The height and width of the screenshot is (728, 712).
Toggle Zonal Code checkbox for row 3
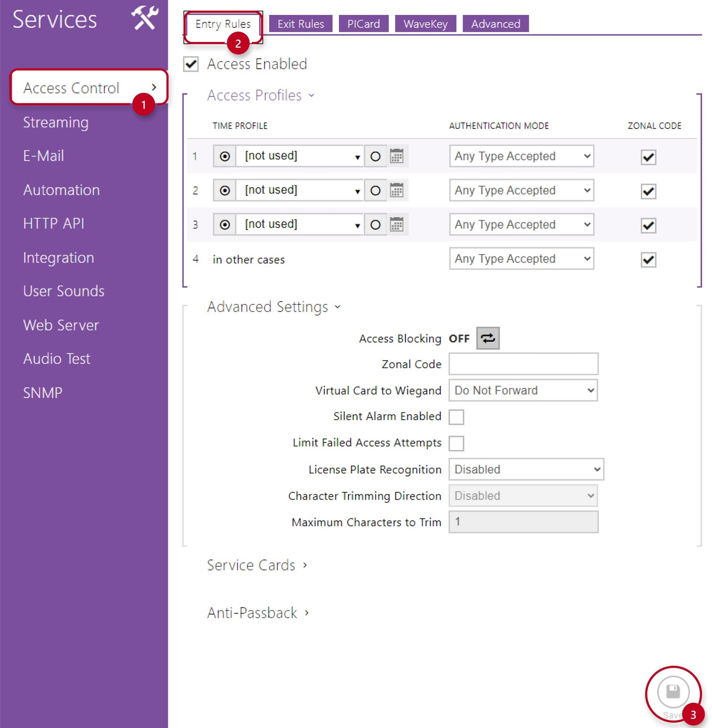[649, 225]
